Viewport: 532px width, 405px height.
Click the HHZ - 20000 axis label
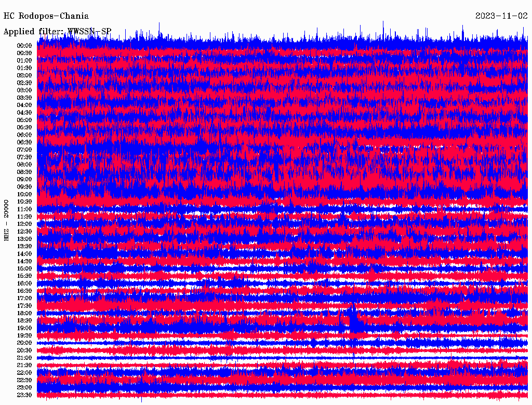point(6,220)
